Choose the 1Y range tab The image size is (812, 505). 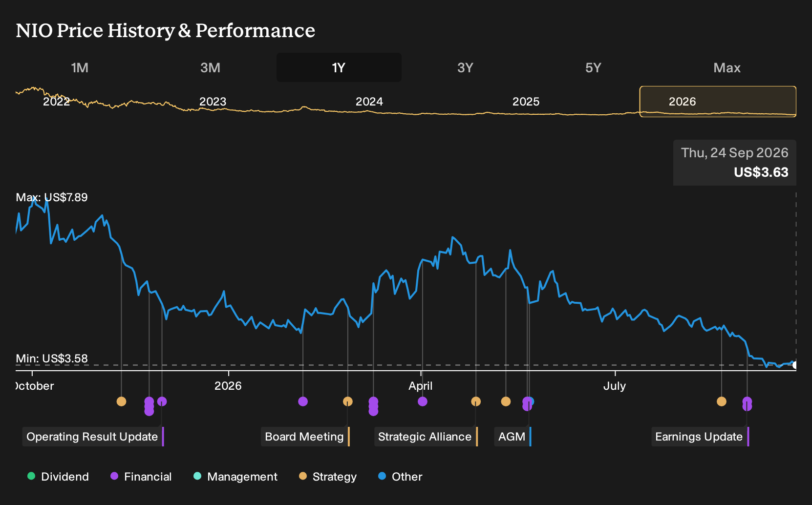[x=339, y=67]
